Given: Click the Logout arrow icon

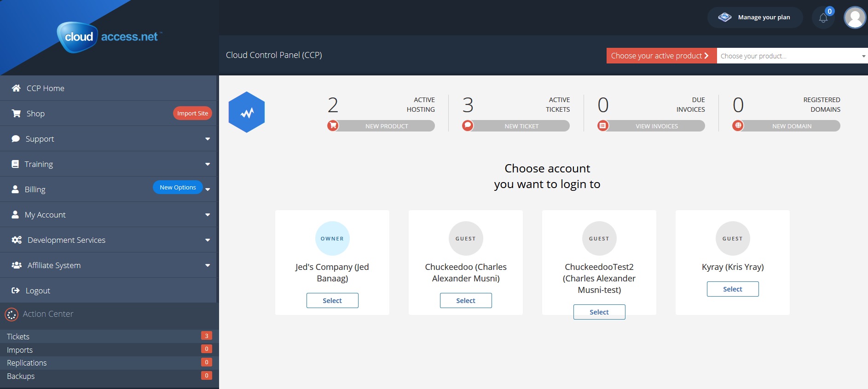Looking at the screenshot, I should tap(16, 290).
